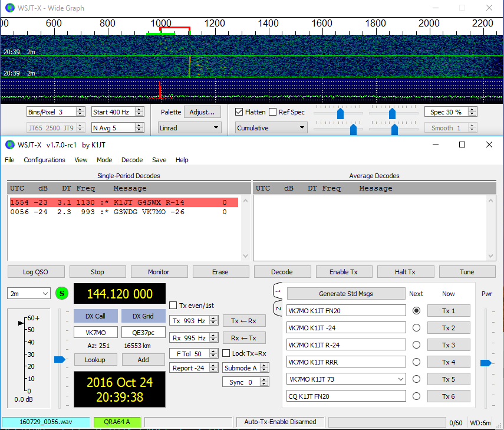Enable the Flatten checkbox
504x430 pixels.
click(x=239, y=112)
